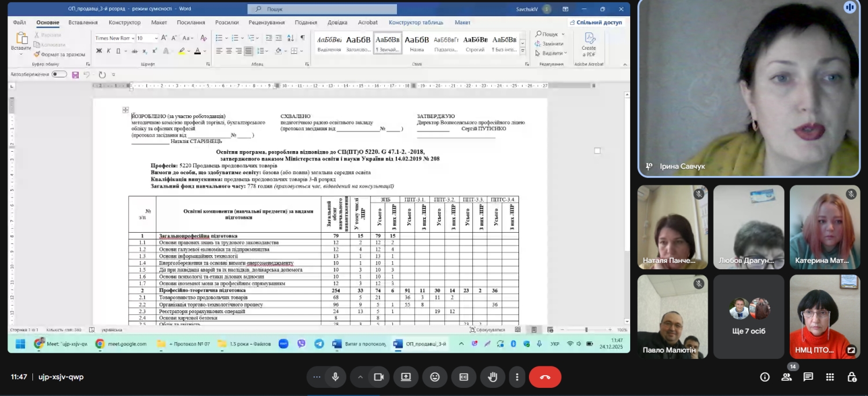The height and width of the screenshot is (396, 868).
Task: Open the chat with everyone panel
Action: tap(808, 377)
